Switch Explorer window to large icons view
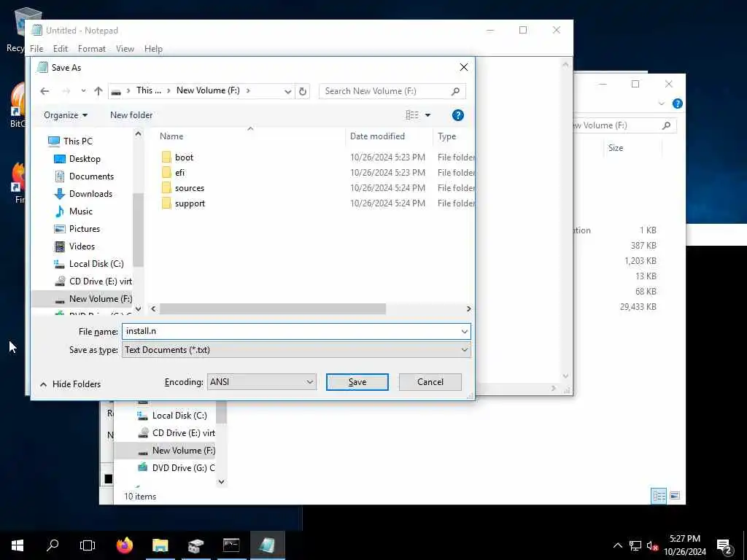 [x=675, y=496]
